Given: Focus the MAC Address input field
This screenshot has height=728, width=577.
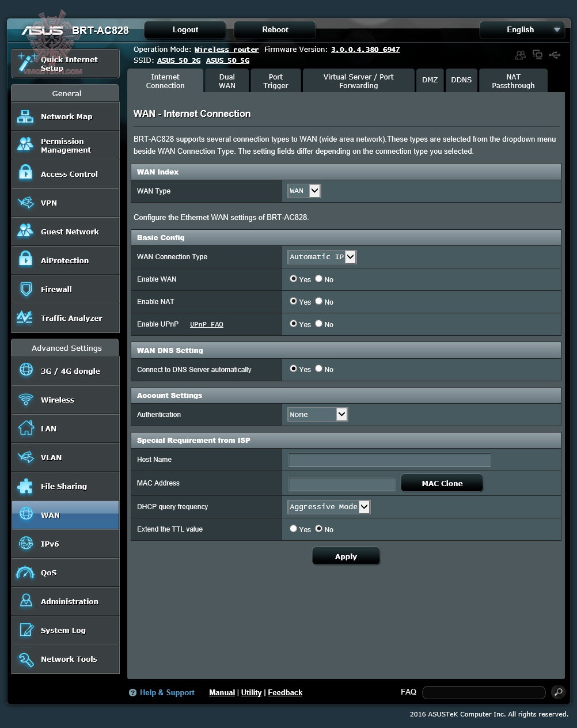Looking at the screenshot, I should pos(342,484).
